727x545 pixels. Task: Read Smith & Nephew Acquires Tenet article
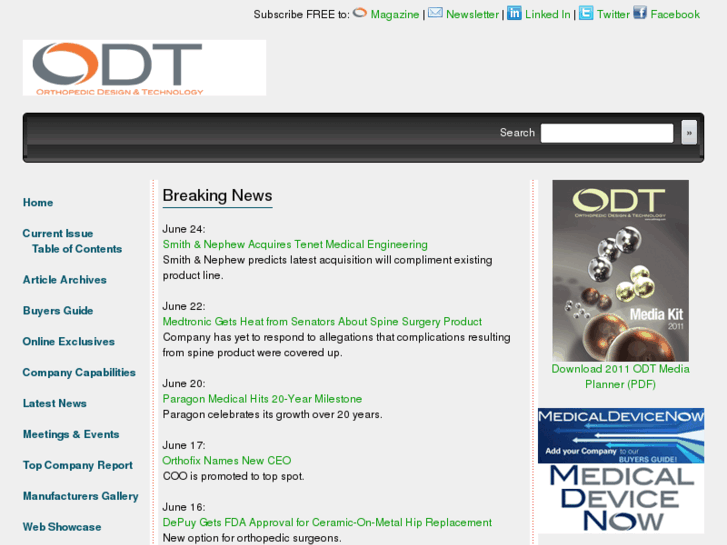tap(295, 244)
